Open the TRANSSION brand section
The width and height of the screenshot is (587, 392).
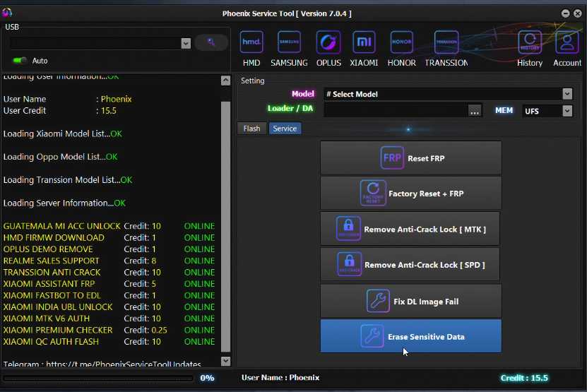coord(446,49)
